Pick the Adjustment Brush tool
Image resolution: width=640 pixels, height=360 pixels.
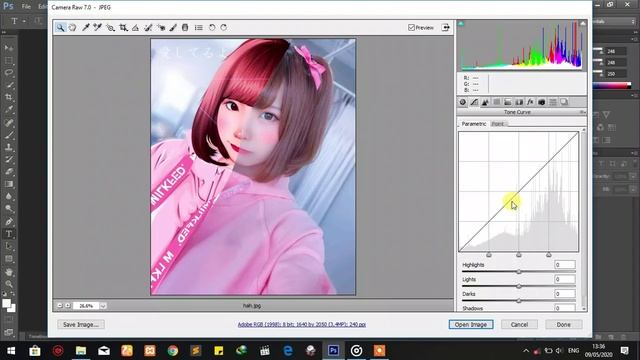tap(173, 28)
